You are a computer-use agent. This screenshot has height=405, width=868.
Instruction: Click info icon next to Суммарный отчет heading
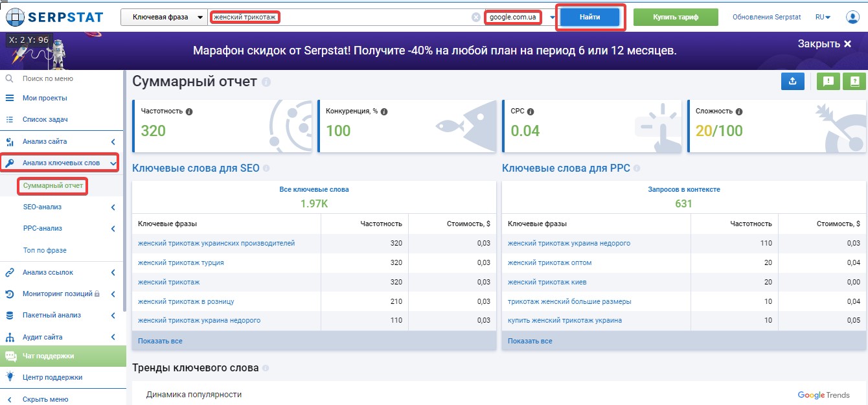click(x=266, y=82)
